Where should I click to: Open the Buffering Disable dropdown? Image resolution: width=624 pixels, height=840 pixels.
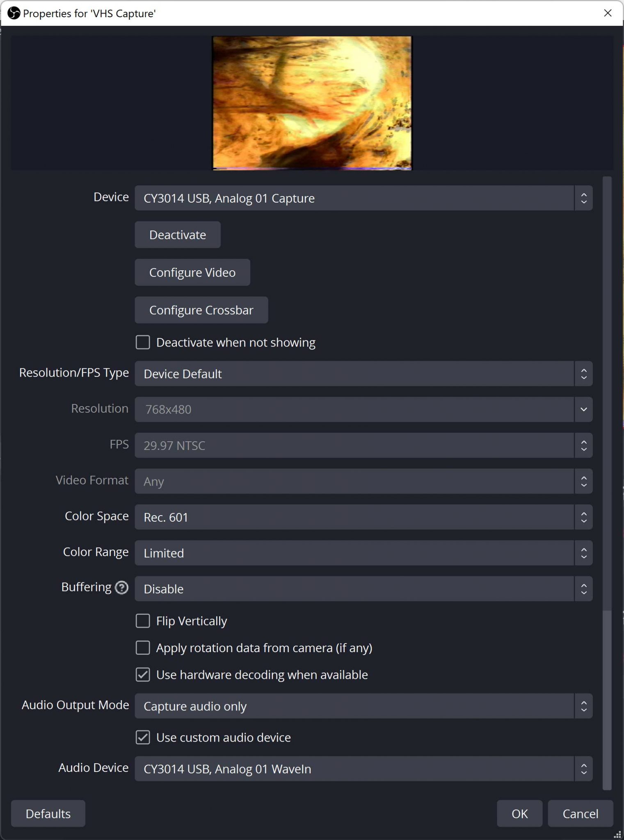[x=363, y=589]
